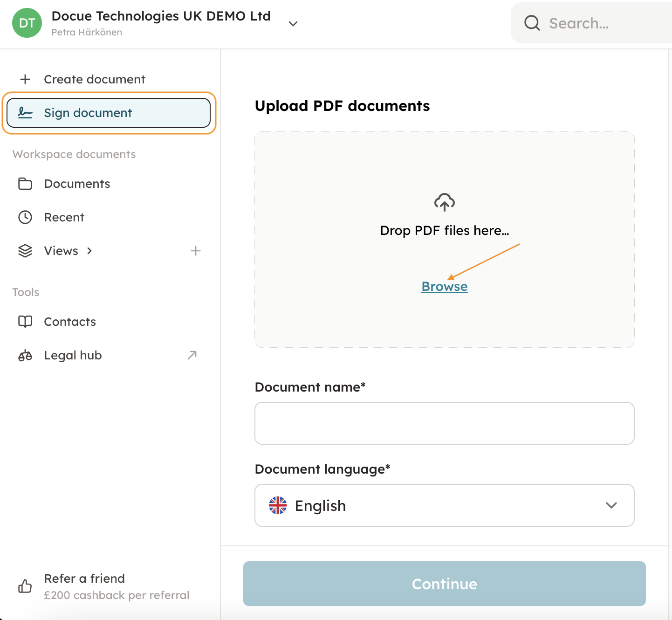
Task: Open the Documents folder icon
Action: point(25,184)
